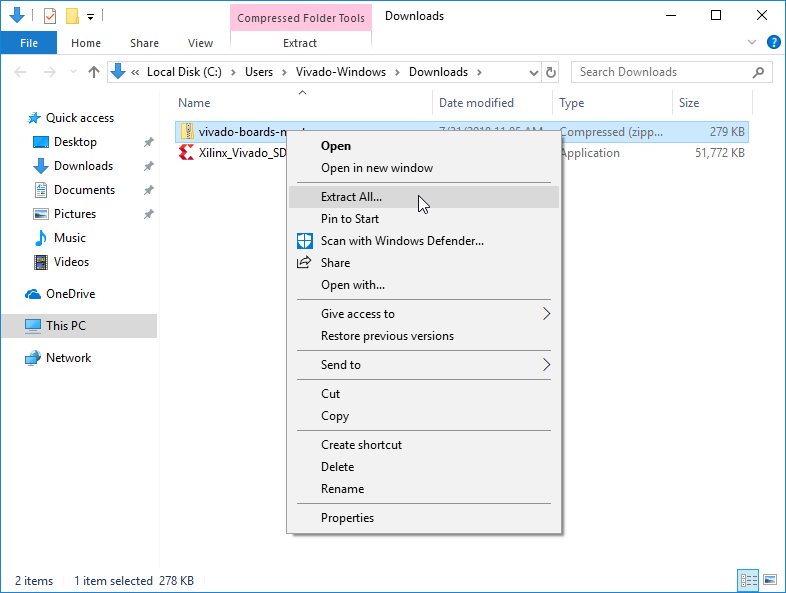Open the Customize Quick Access Toolbar dropdown

tap(90, 17)
